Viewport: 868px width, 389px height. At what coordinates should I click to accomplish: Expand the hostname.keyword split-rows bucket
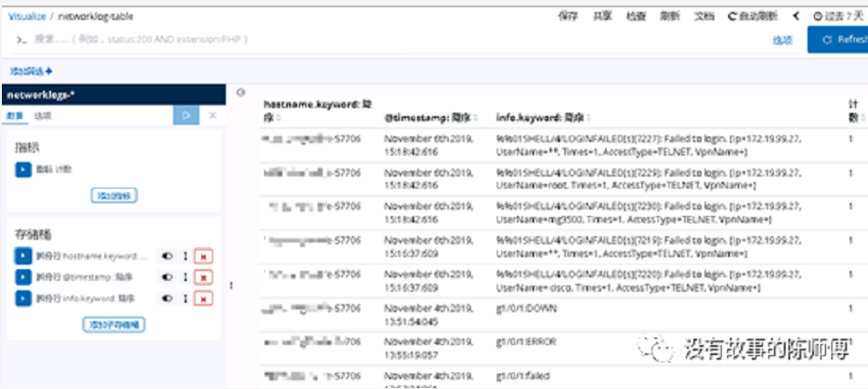pos(23,256)
